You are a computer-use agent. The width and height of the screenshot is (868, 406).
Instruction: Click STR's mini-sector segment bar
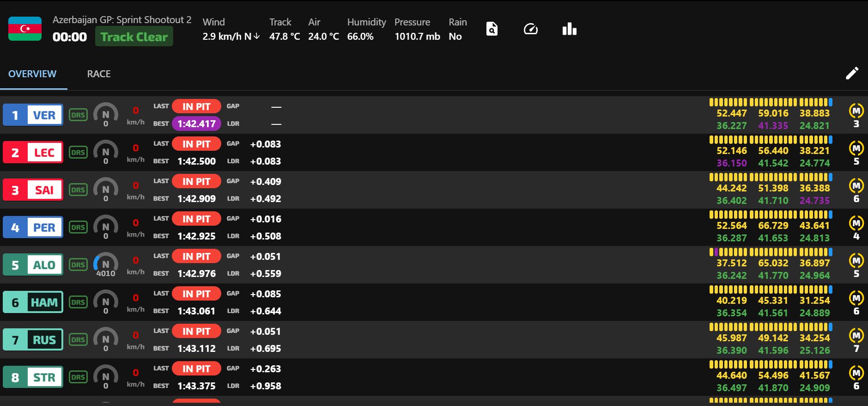coord(771,364)
